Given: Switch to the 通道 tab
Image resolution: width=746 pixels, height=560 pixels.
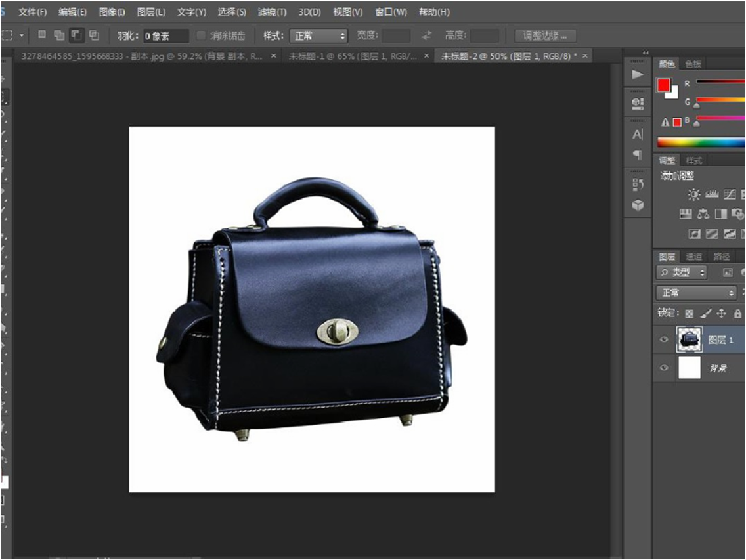Looking at the screenshot, I should tap(693, 257).
